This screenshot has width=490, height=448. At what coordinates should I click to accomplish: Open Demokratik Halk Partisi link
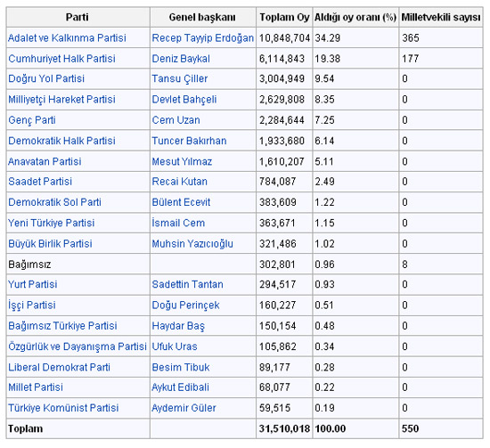(x=61, y=141)
